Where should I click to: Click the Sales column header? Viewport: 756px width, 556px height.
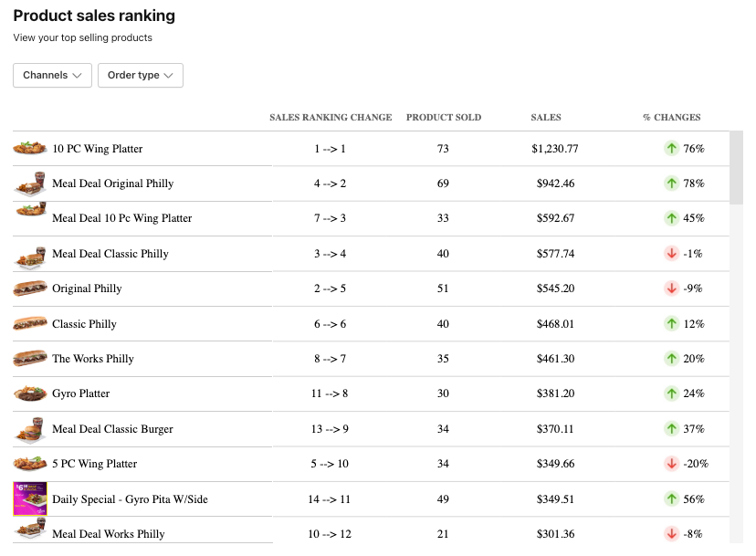tap(546, 117)
